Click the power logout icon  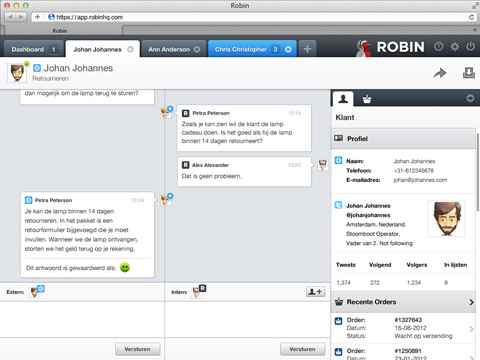pos(470,46)
